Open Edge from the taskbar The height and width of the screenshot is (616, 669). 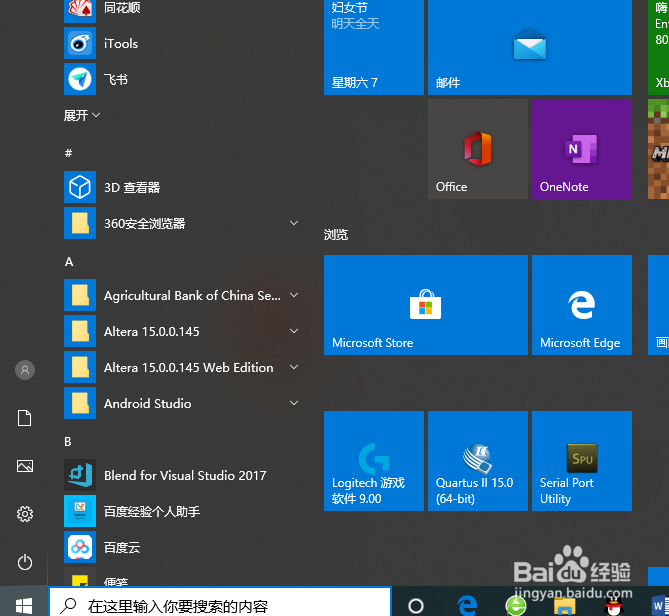click(467, 605)
